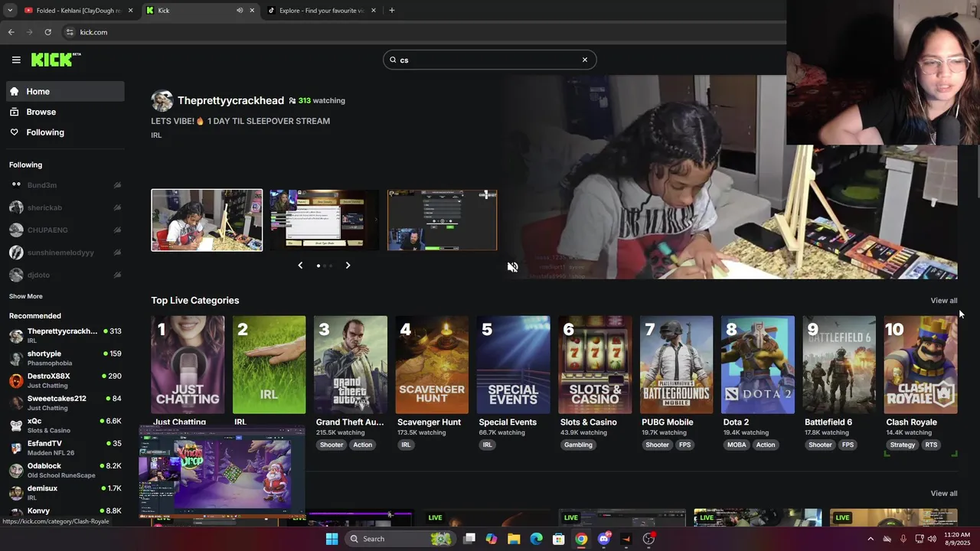Open followed channel djdoto
980x551 pixels.
[65, 274]
